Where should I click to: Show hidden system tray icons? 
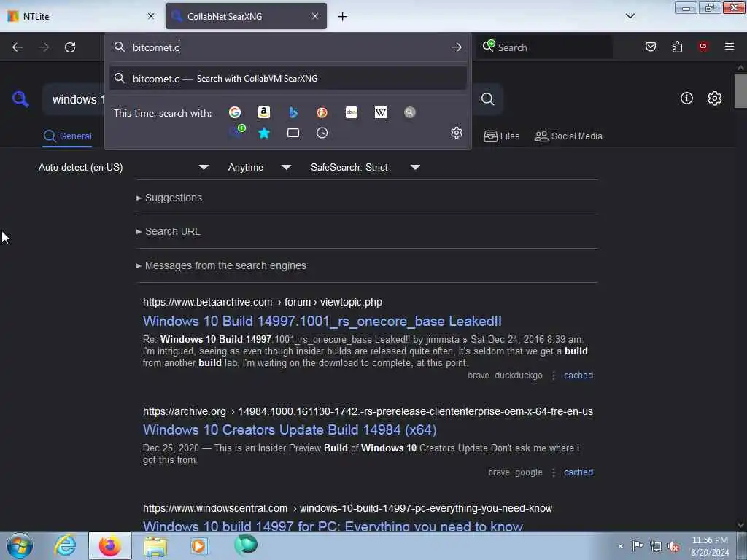point(620,546)
